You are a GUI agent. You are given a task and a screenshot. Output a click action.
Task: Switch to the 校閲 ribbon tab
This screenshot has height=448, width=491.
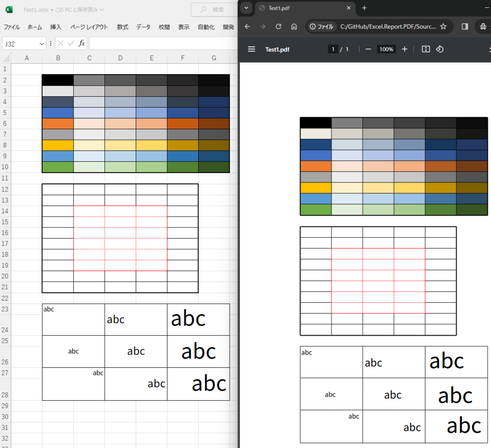click(164, 27)
